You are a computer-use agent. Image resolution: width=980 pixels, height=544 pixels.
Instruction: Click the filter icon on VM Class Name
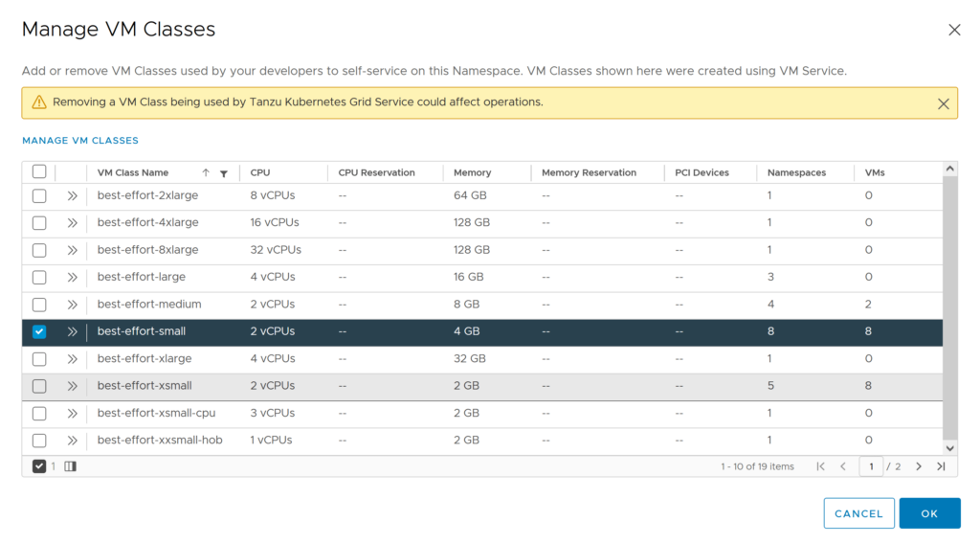click(x=223, y=173)
